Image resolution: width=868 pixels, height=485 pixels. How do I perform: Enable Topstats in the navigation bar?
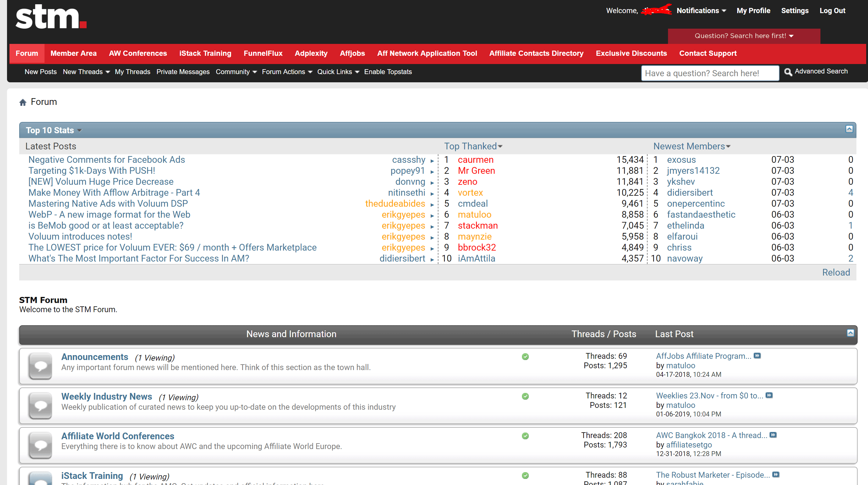pos(388,72)
